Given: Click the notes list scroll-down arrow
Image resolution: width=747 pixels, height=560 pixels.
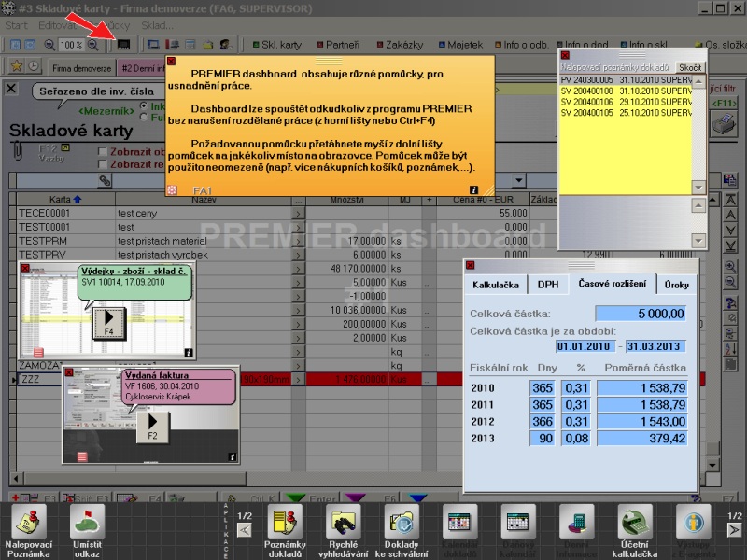Looking at the screenshot, I should (698, 188).
